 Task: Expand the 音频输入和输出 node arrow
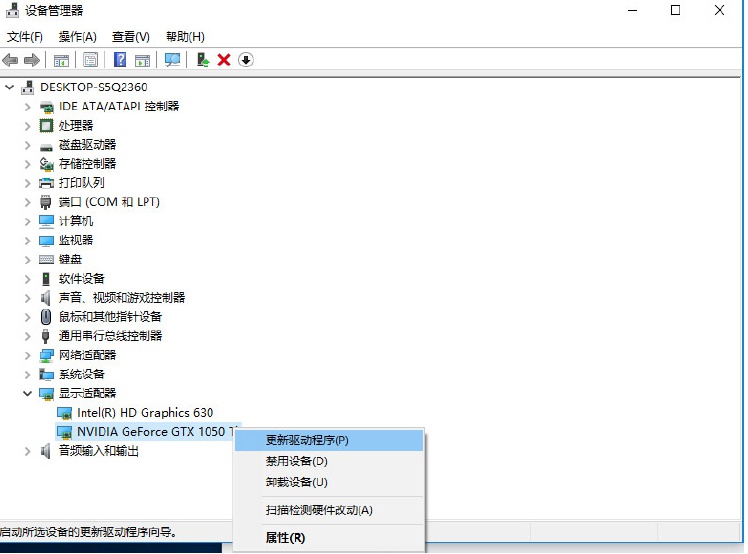coord(28,451)
